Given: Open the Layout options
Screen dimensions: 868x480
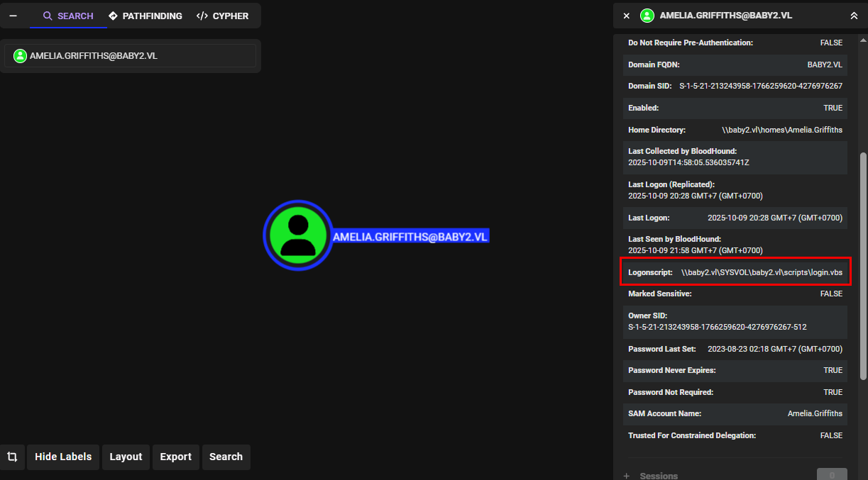Looking at the screenshot, I should click(x=126, y=457).
